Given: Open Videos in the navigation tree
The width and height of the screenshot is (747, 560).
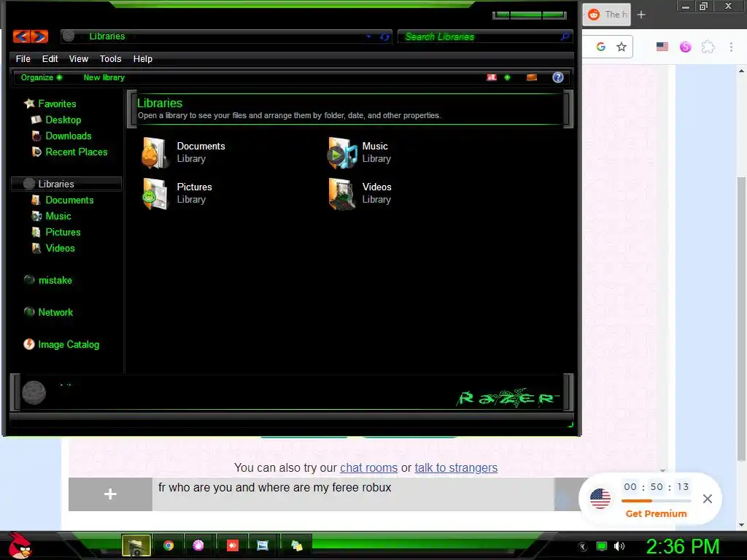Looking at the screenshot, I should tap(53, 248).
